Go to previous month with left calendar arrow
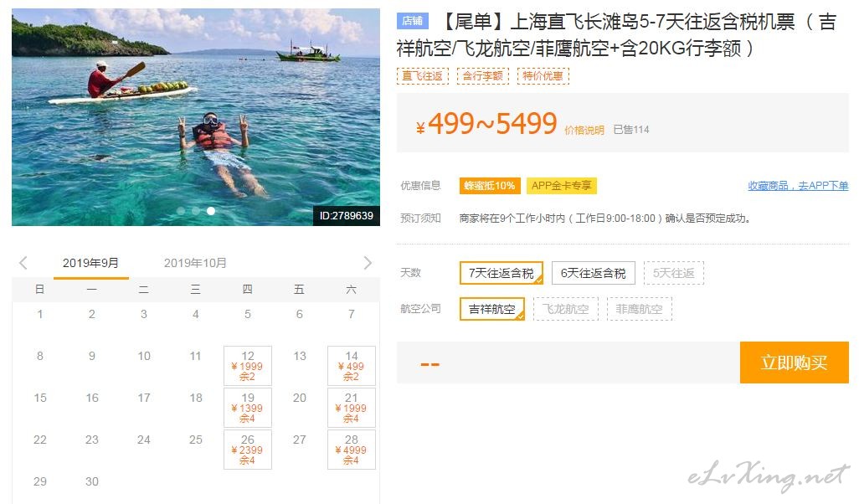The height and width of the screenshot is (504, 859). pyautogui.click(x=23, y=263)
